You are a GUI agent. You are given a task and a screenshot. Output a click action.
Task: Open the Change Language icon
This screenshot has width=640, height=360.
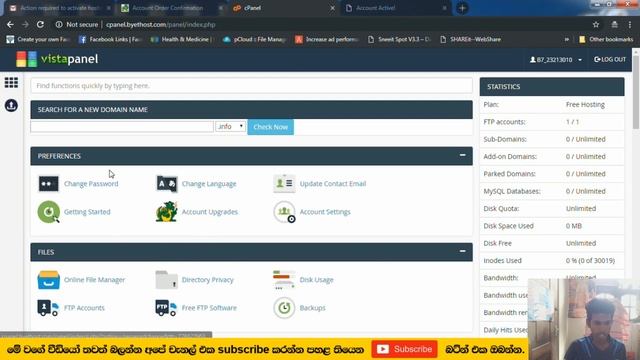point(167,184)
